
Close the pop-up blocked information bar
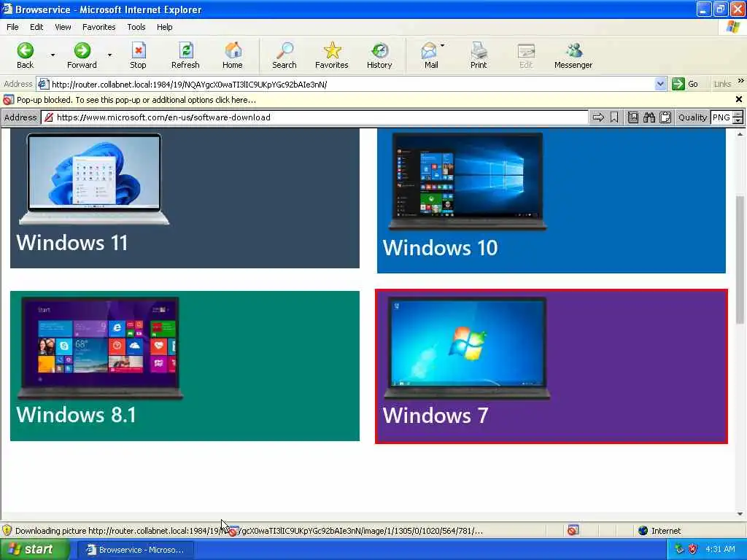coord(739,99)
